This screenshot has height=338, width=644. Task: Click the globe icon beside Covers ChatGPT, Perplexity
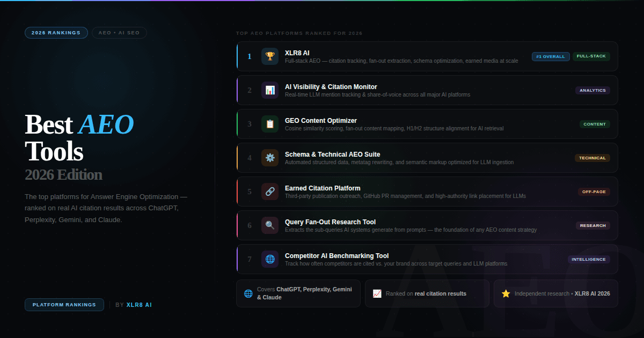tap(248, 293)
